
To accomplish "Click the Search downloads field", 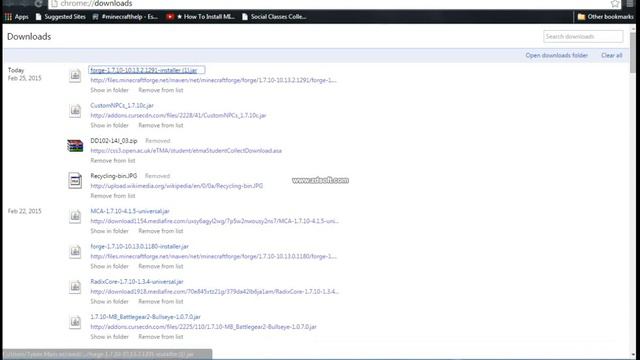I will (583, 36).
